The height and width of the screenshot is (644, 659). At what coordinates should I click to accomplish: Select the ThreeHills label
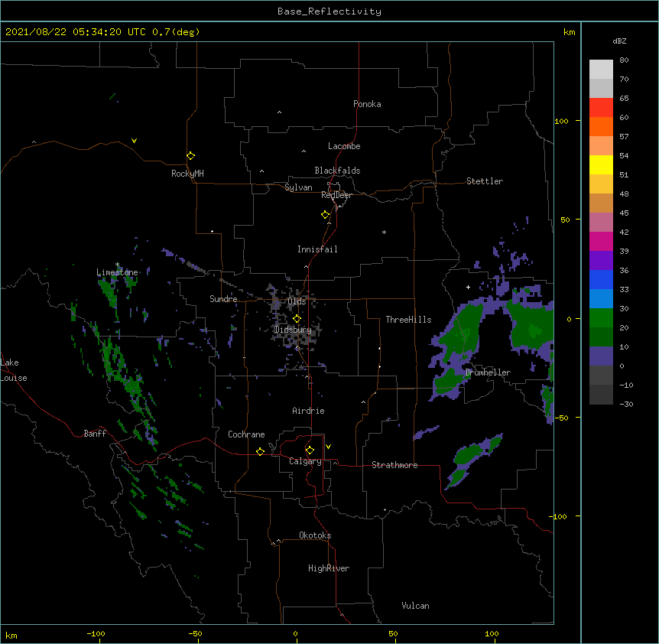click(408, 320)
